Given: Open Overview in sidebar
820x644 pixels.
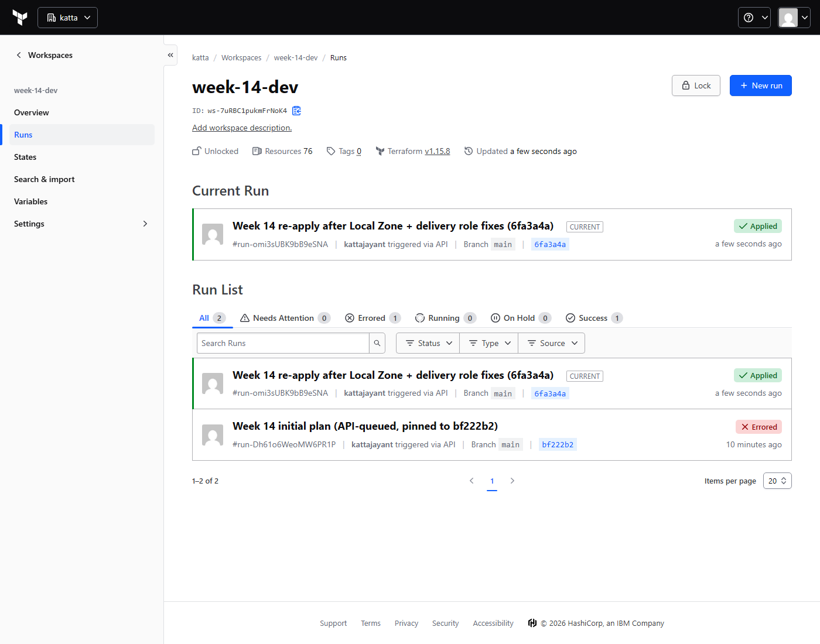Looking at the screenshot, I should pyautogui.click(x=32, y=112).
